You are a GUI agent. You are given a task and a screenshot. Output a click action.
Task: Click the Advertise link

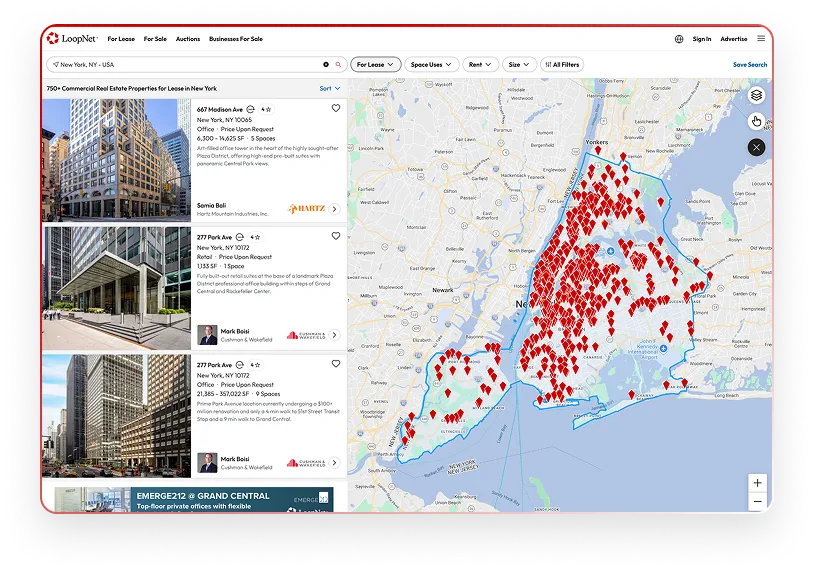tap(734, 39)
